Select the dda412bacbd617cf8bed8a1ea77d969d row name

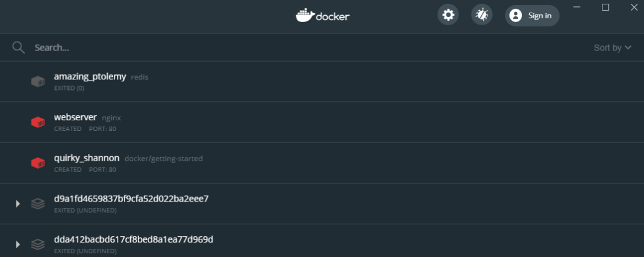(x=133, y=239)
